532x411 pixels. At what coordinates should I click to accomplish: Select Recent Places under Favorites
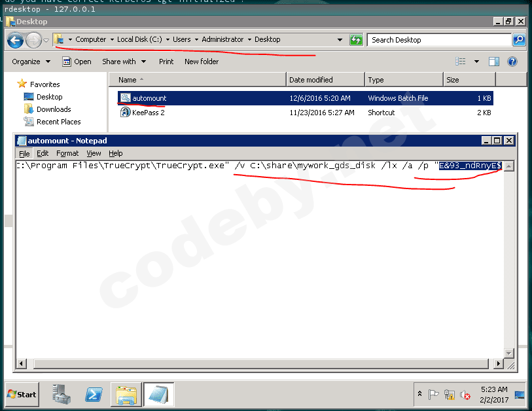59,122
